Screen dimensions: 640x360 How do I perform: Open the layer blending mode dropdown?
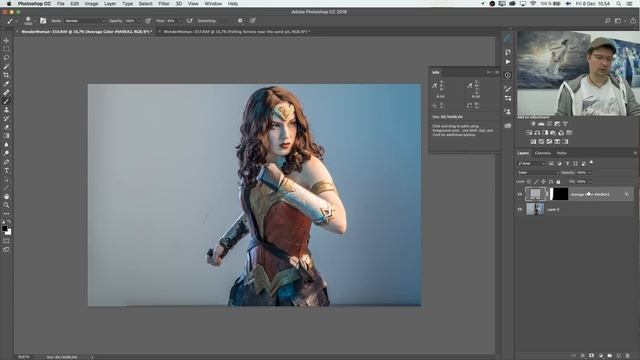pyautogui.click(x=537, y=173)
